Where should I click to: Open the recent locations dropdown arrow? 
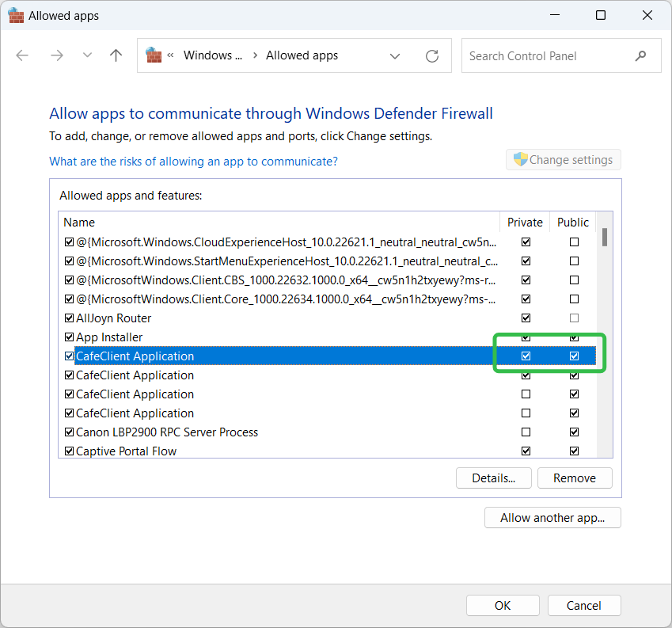(x=87, y=55)
